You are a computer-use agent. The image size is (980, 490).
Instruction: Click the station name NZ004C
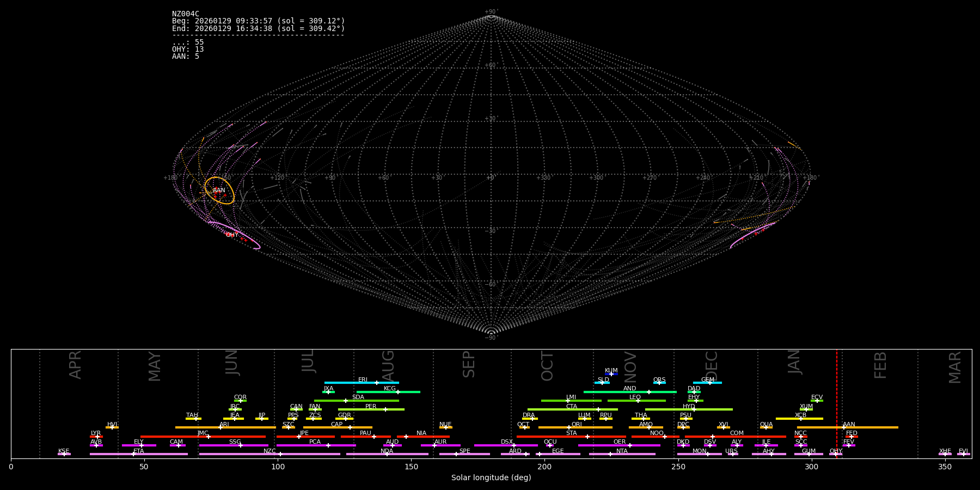186,14
